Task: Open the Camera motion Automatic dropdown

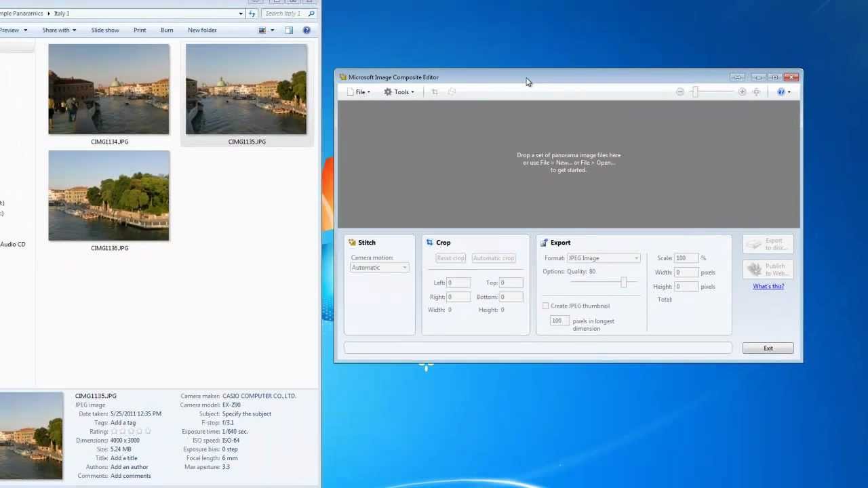Action: coord(379,268)
